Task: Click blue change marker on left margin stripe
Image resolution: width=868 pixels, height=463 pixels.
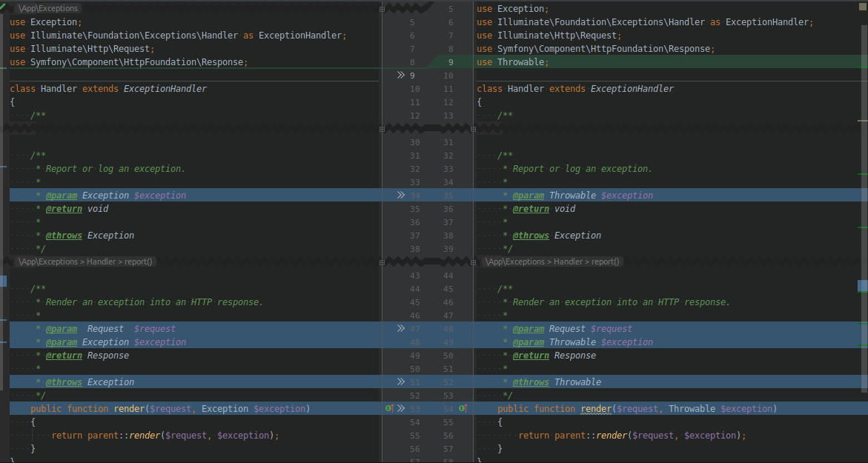Action: (3, 281)
